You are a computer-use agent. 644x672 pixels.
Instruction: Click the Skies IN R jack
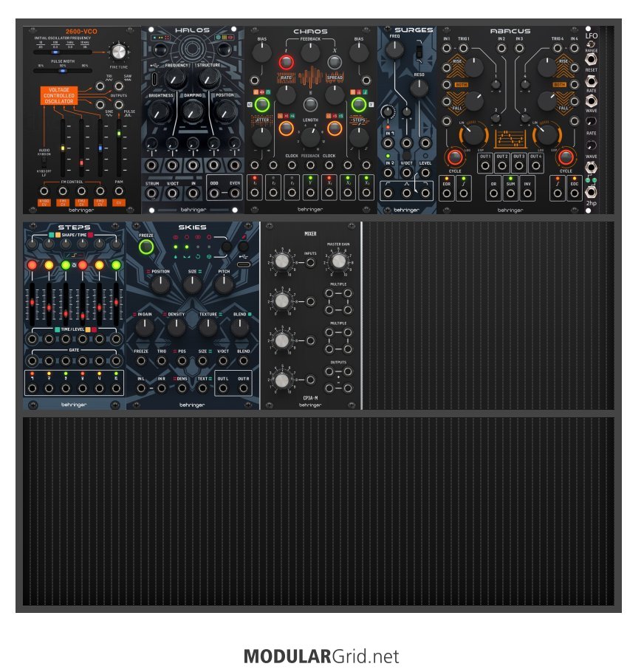coord(161,388)
